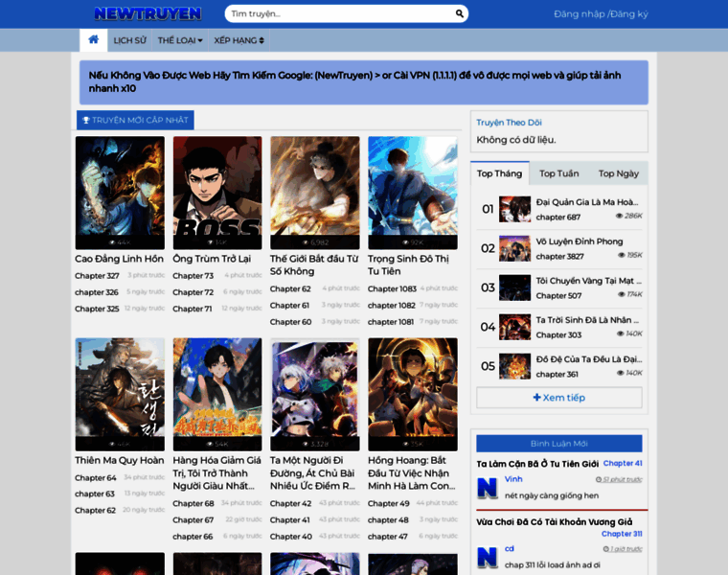Viewport: 728px width, 575px height.
Task: Open the Xếp Hạng dropdown menu
Action: (239, 40)
